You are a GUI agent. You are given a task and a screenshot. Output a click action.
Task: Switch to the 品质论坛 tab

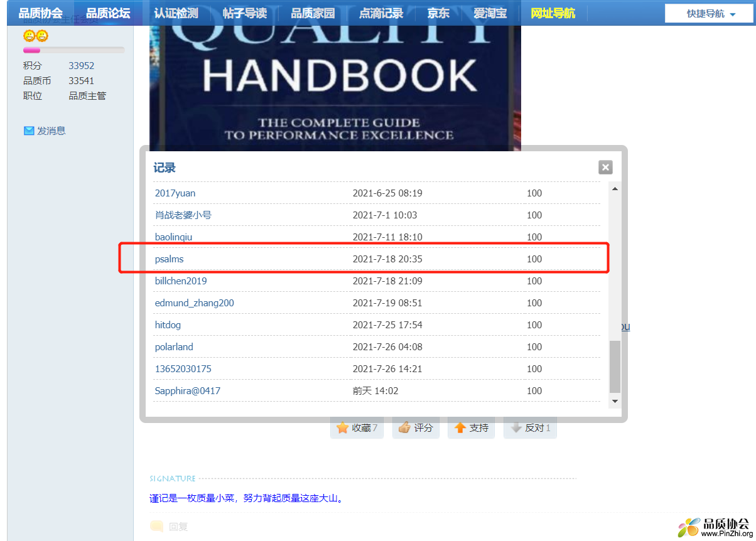click(x=108, y=13)
